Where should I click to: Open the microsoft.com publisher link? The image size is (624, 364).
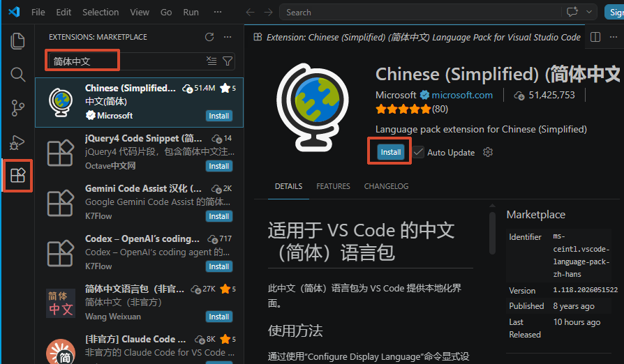coord(462,95)
